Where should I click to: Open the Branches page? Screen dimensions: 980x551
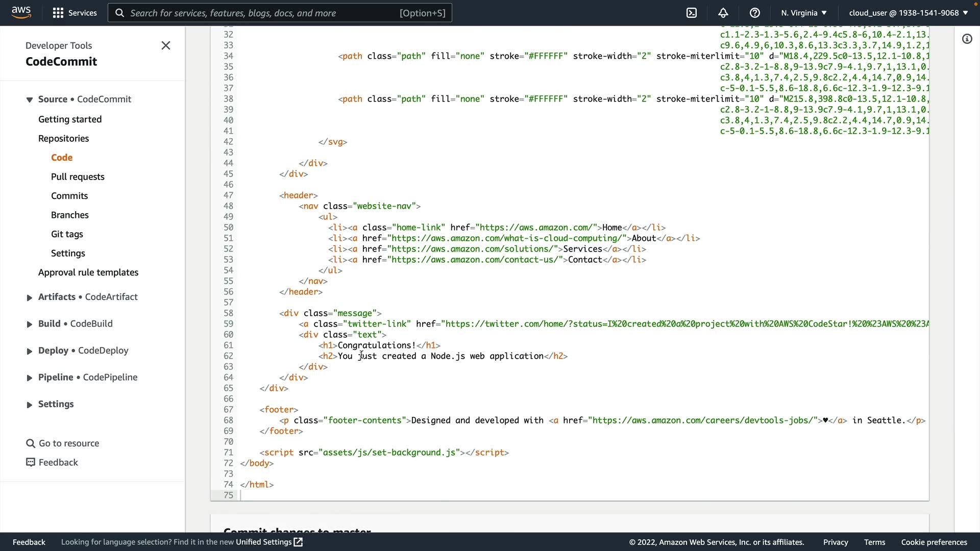pyautogui.click(x=70, y=215)
